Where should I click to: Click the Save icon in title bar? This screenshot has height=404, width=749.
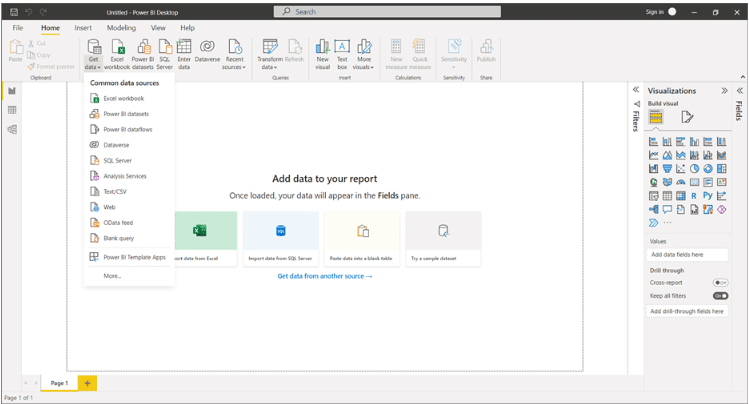coord(14,12)
